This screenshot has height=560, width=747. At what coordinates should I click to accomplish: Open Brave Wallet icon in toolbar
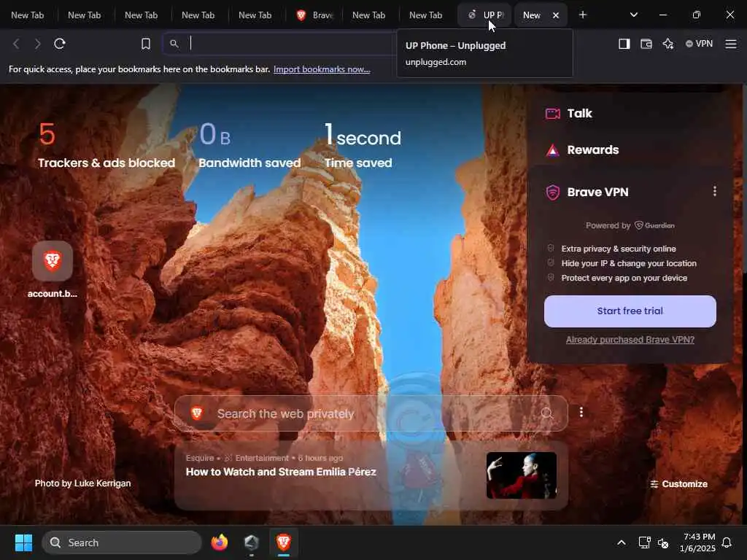pyautogui.click(x=646, y=44)
